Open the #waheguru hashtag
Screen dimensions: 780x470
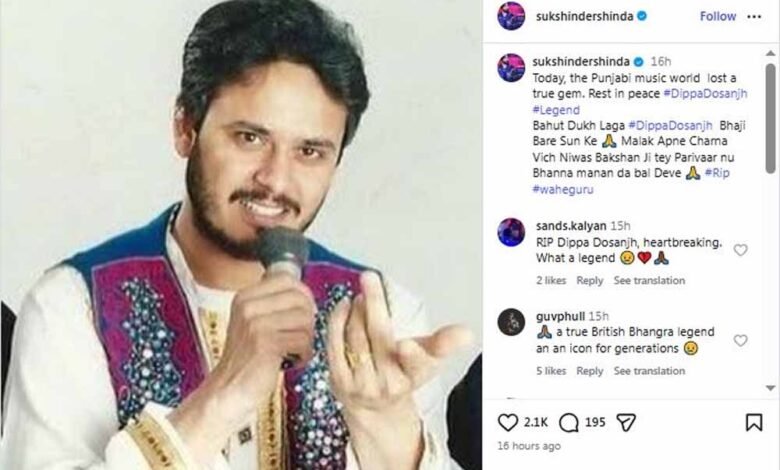(x=563, y=189)
